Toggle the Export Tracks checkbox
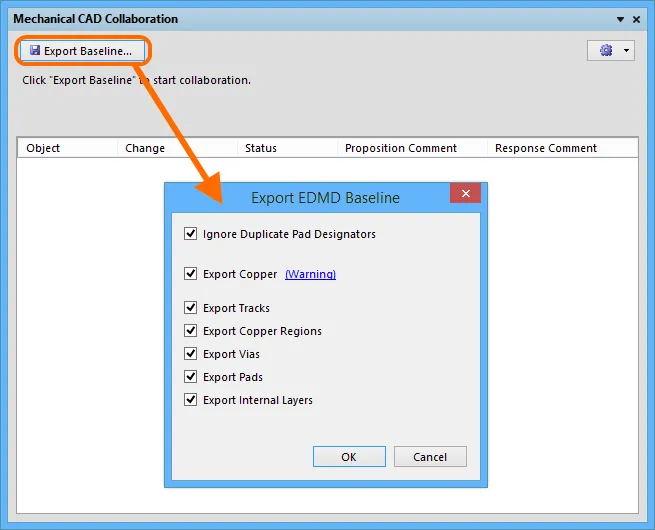The height and width of the screenshot is (530, 655). point(190,308)
